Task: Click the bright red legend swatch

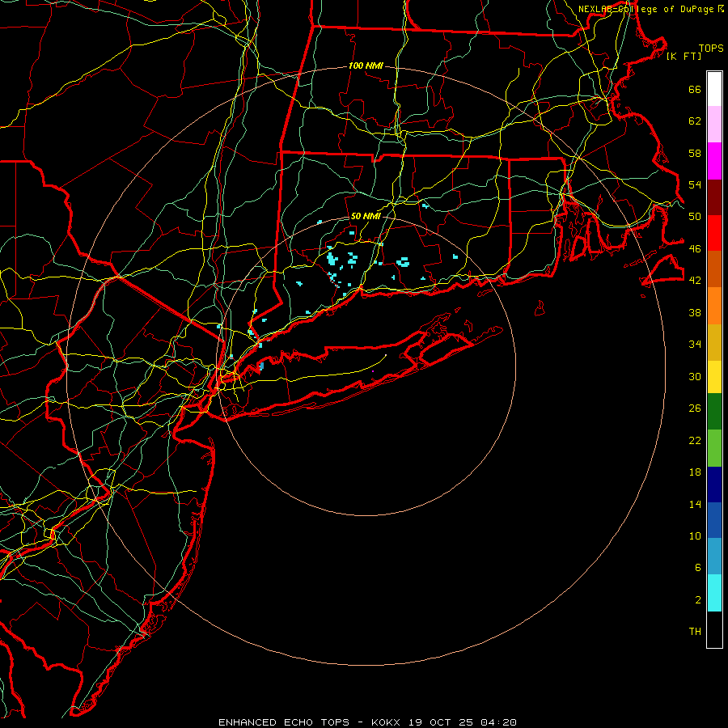Action: 714,233
